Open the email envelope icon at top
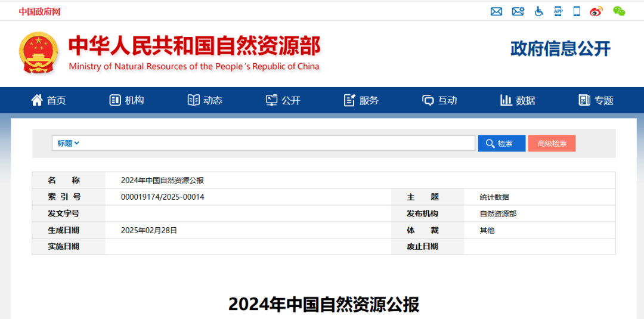The image size is (644, 319). coord(496,11)
